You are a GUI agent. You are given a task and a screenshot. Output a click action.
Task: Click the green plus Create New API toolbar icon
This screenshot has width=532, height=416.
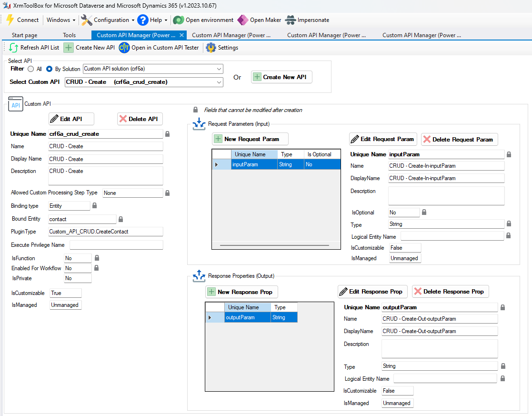69,48
